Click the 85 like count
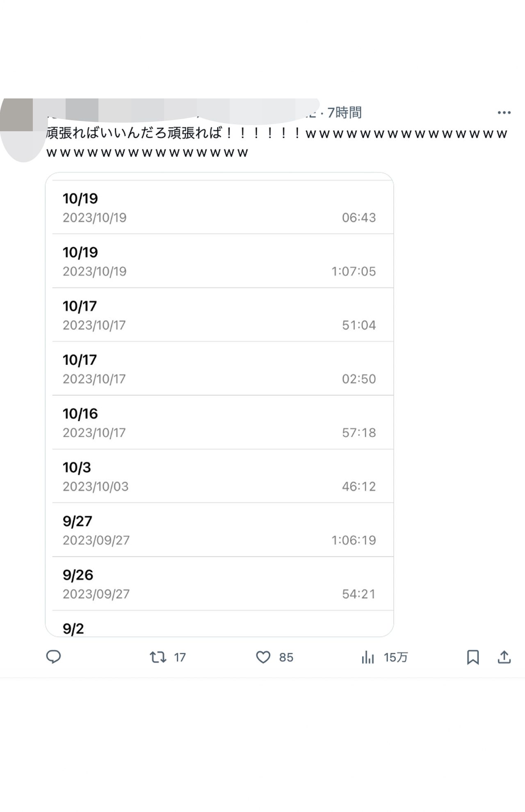525x812 pixels. click(x=286, y=657)
